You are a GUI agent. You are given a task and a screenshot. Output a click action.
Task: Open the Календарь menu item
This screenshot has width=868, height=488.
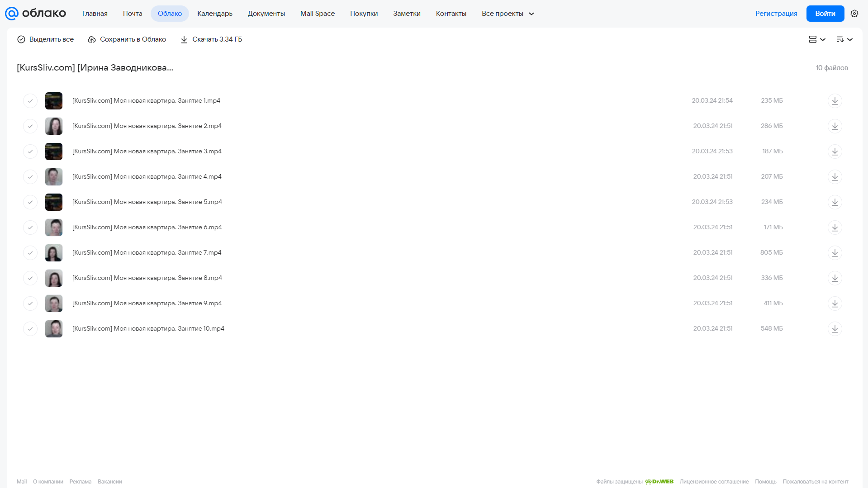pyautogui.click(x=215, y=14)
